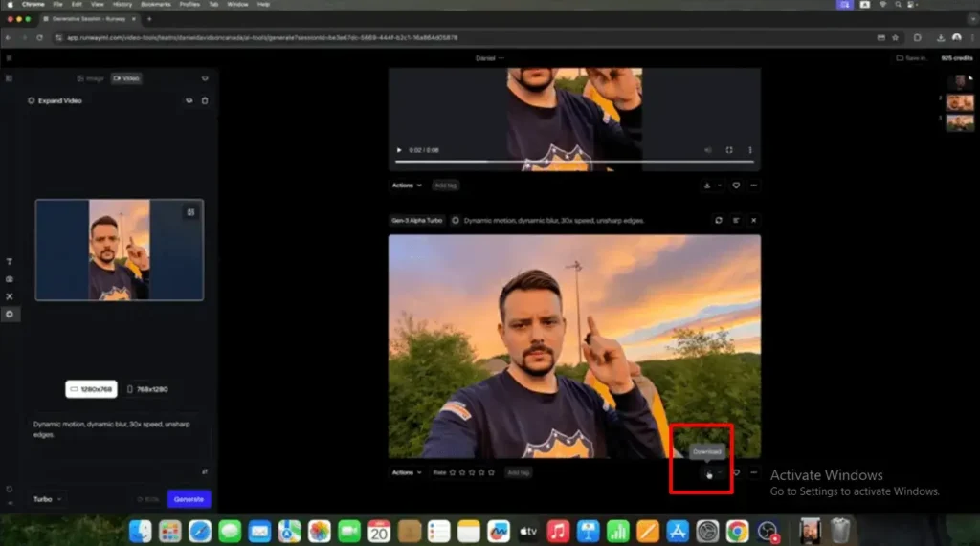Select the 1280x768 landscape resolution

point(91,389)
